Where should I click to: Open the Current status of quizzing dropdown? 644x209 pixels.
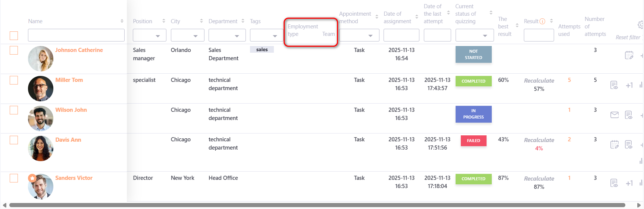tap(473, 36)
